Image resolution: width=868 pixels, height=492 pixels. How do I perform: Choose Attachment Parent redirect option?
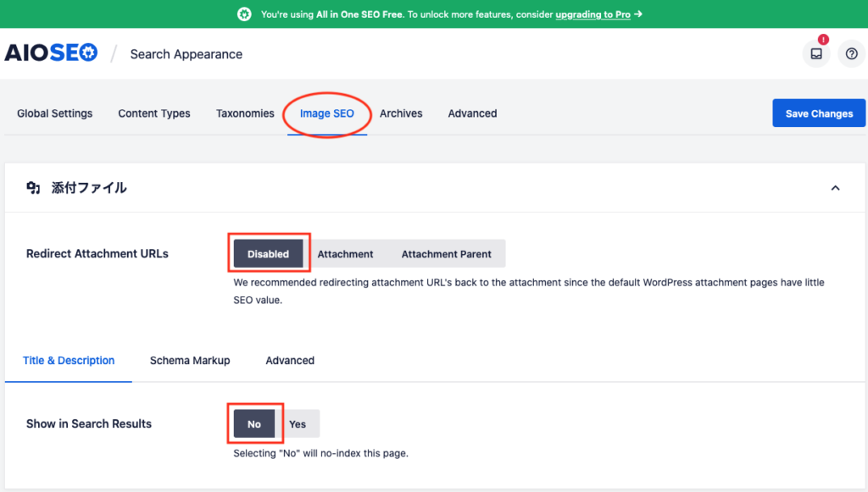tap(446, 254)
